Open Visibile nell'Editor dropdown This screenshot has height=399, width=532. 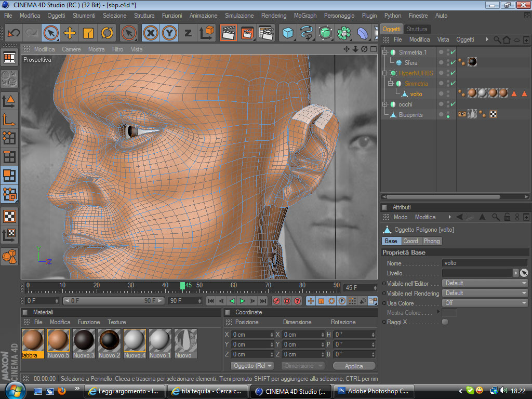click(484, 283)
